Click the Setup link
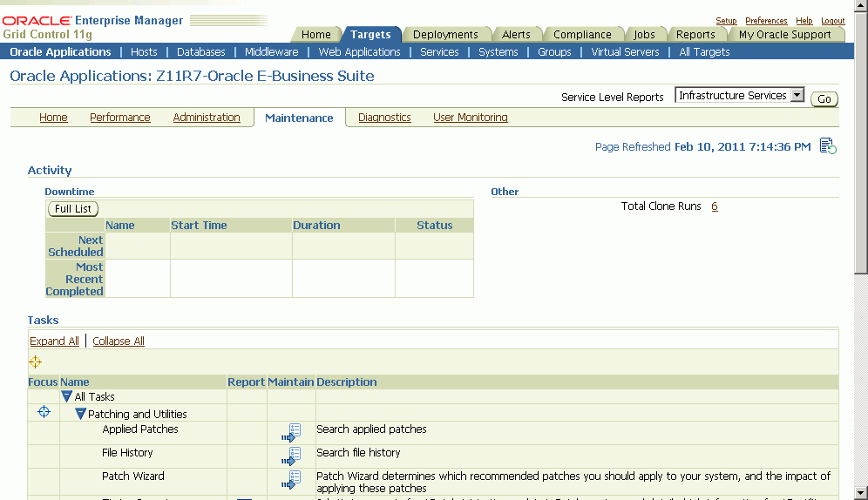 click(726, 20)
